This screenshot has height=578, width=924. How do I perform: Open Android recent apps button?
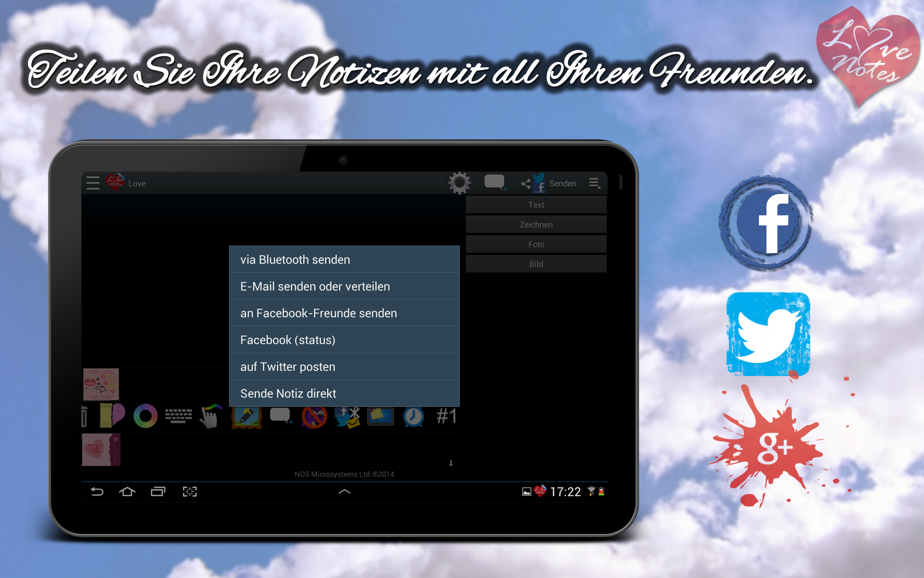[158, 492]
